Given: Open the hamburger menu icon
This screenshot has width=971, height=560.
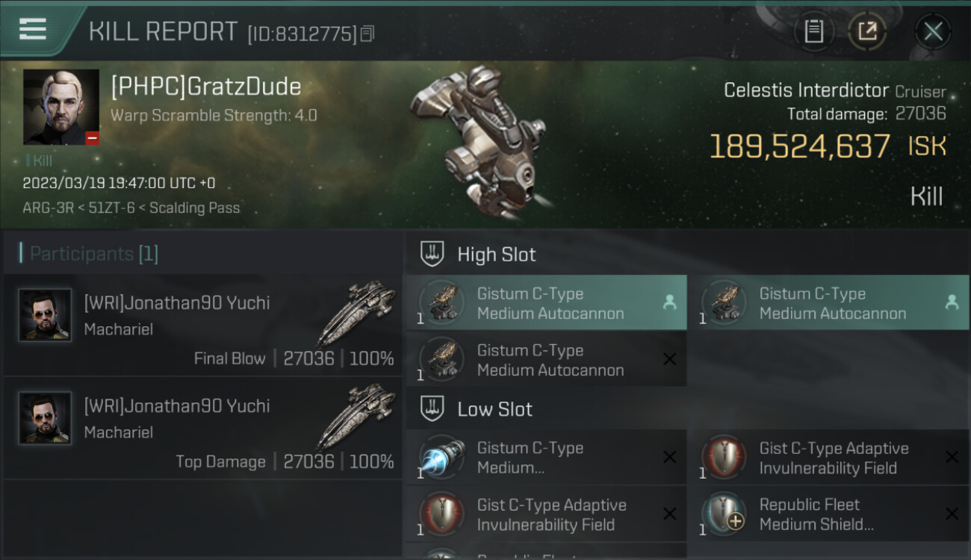Looking at the screenshot, I should pos(32,29).
